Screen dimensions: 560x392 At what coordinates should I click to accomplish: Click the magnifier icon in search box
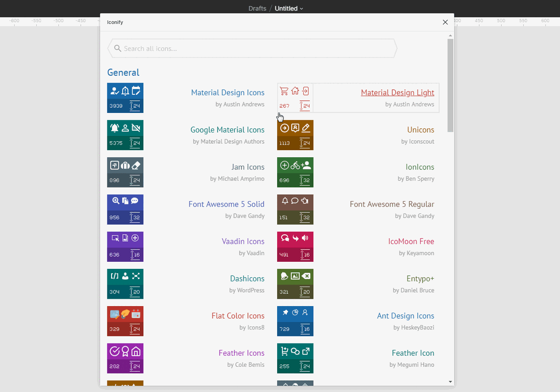tap(118, 49)
